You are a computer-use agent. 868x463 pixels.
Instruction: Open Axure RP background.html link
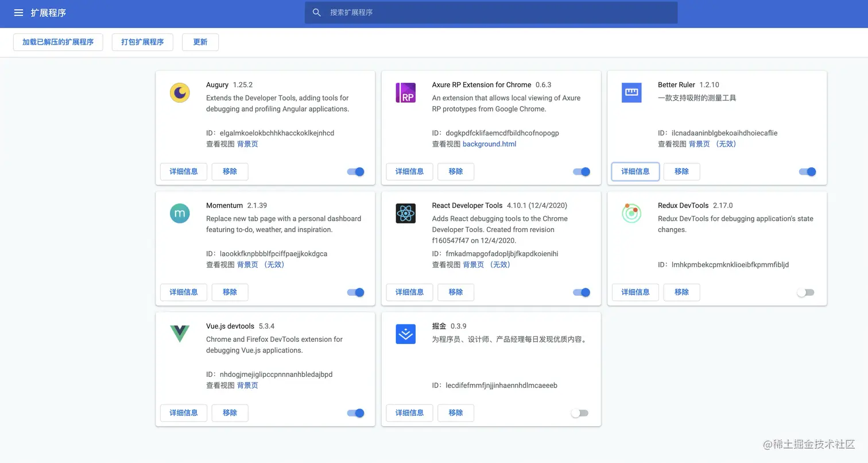(x=489, y=144)
